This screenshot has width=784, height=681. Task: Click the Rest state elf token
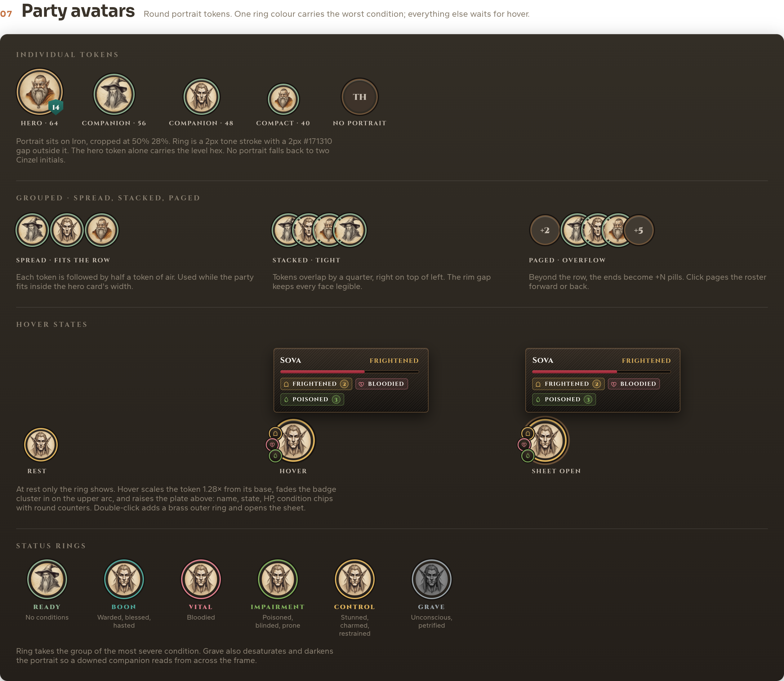tap(41, 445)
